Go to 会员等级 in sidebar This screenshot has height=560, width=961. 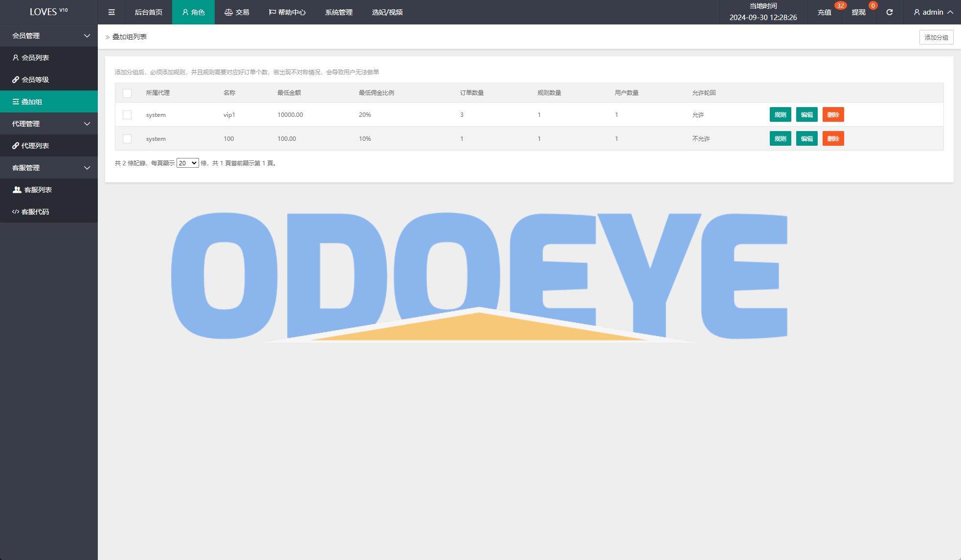tap(49, 80)
